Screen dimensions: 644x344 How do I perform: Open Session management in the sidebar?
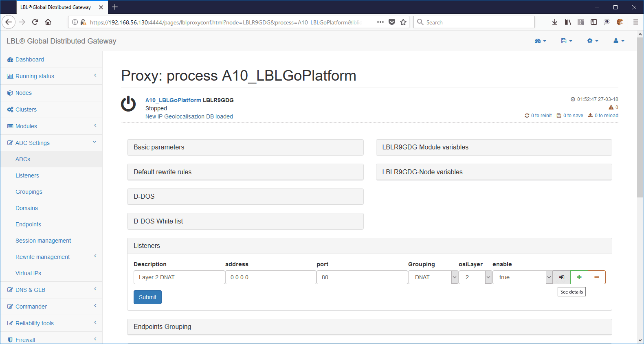[51, 241]
